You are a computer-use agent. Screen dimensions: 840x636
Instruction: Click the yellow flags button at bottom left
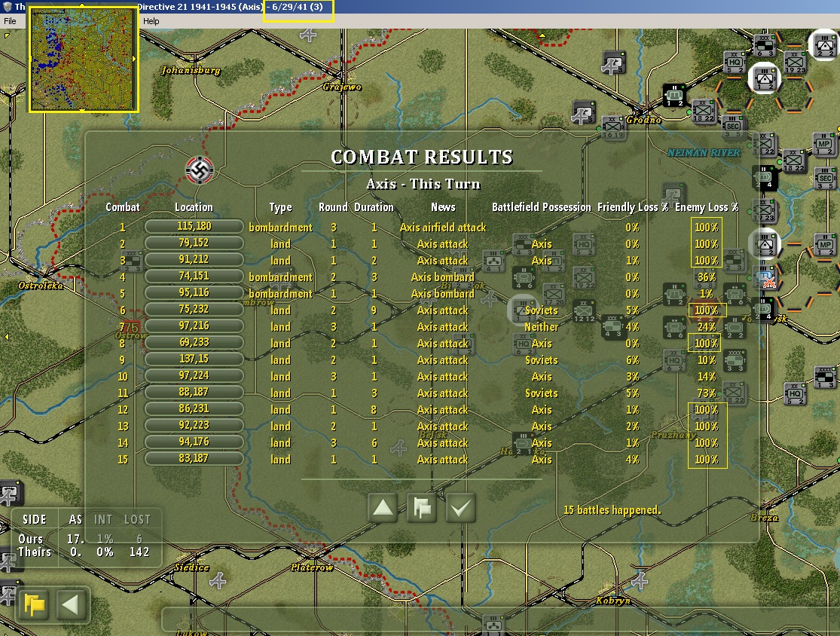(x=34, y=605)
